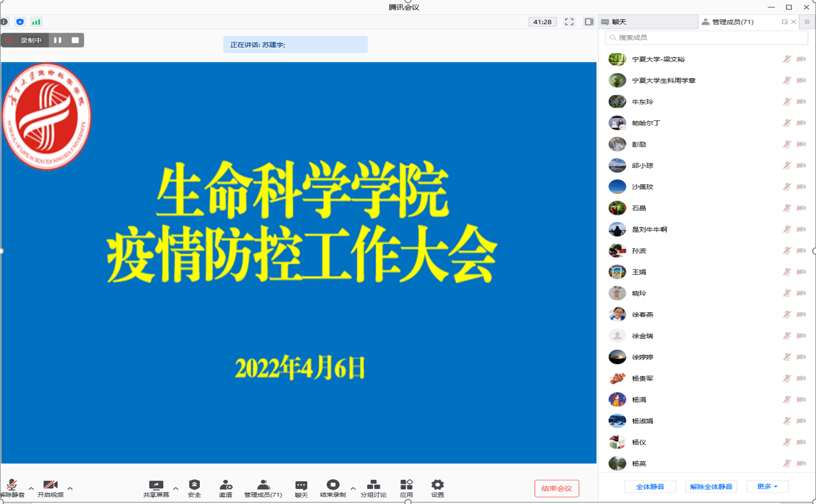816x504 pixels.
Task: Enter full screen mode via top icon
Action: (569, 22)
